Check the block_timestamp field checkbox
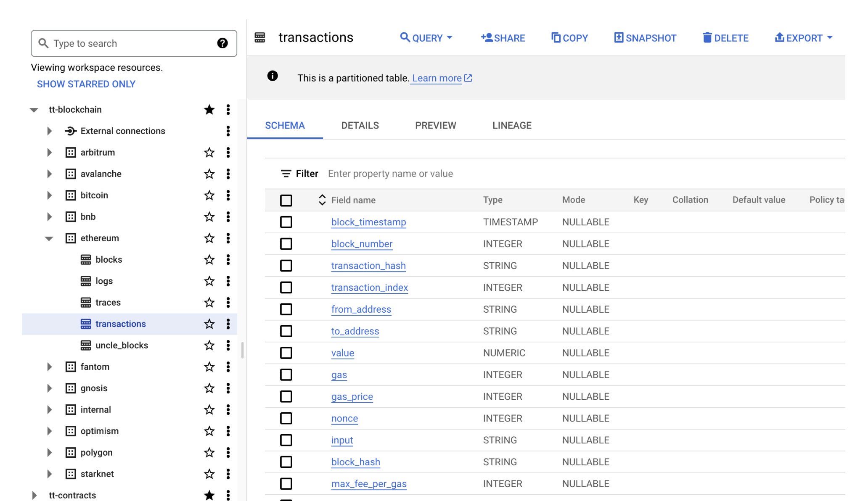This screenshot has height=501, width=868. [x=286, y=222]
